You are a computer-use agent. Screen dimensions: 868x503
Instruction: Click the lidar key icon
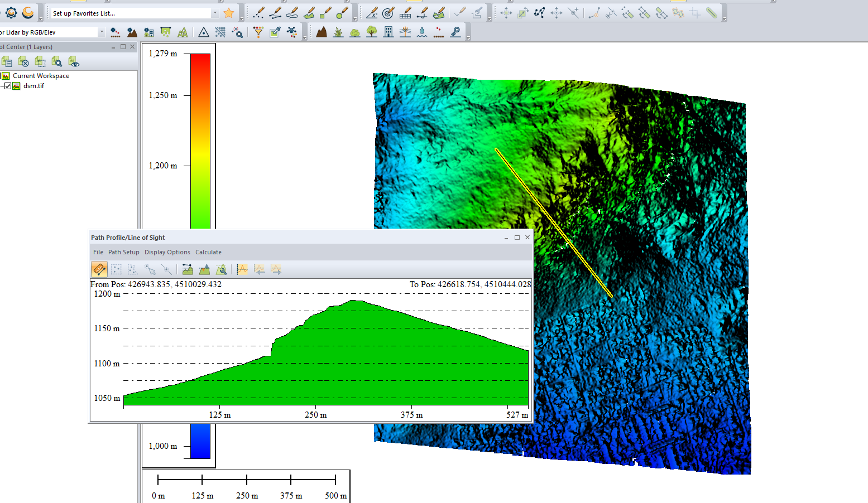455,32
